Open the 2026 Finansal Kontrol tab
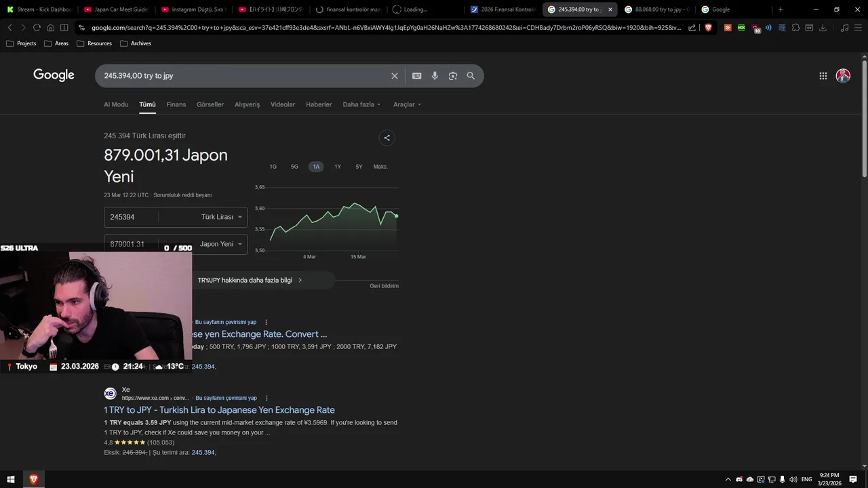The height and width of the screenshot is (488, 868). (x=503, y=9)
